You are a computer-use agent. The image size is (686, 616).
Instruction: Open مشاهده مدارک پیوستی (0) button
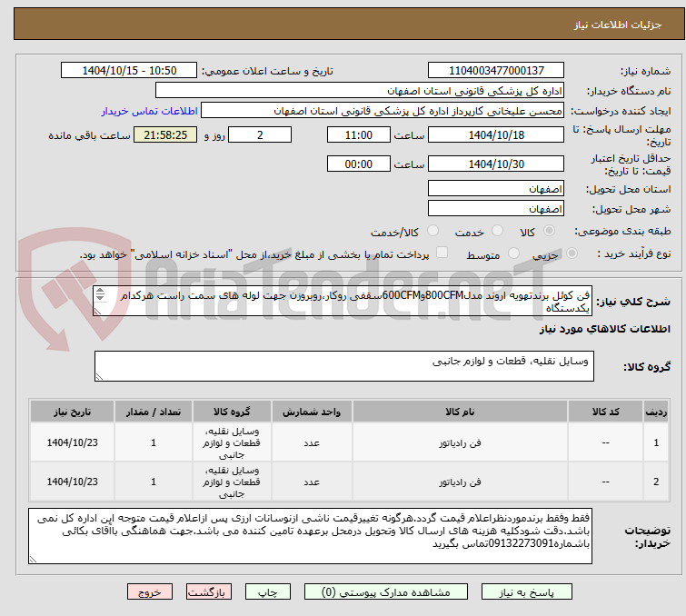pos(386,592)
